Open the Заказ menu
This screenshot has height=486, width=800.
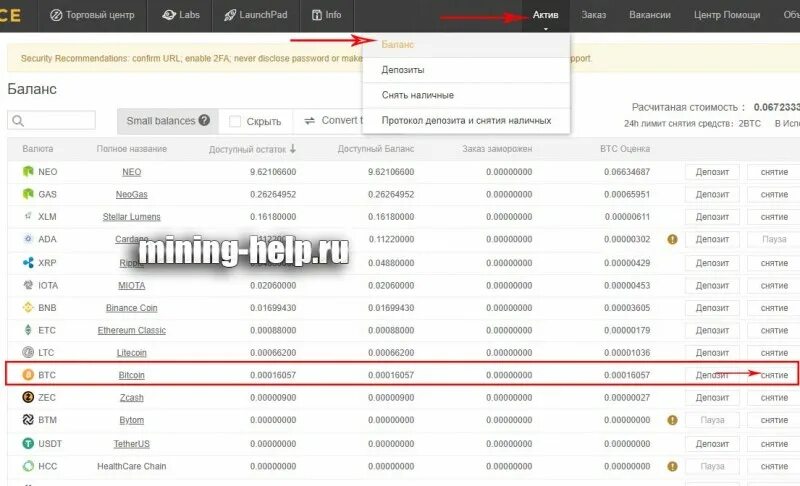coord(594,15)
